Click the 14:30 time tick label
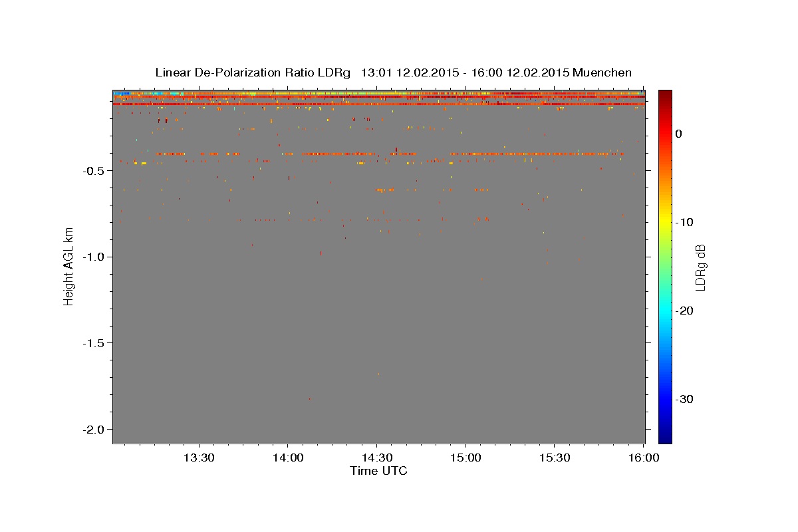 pyautogui.click(x=377, y=458)
